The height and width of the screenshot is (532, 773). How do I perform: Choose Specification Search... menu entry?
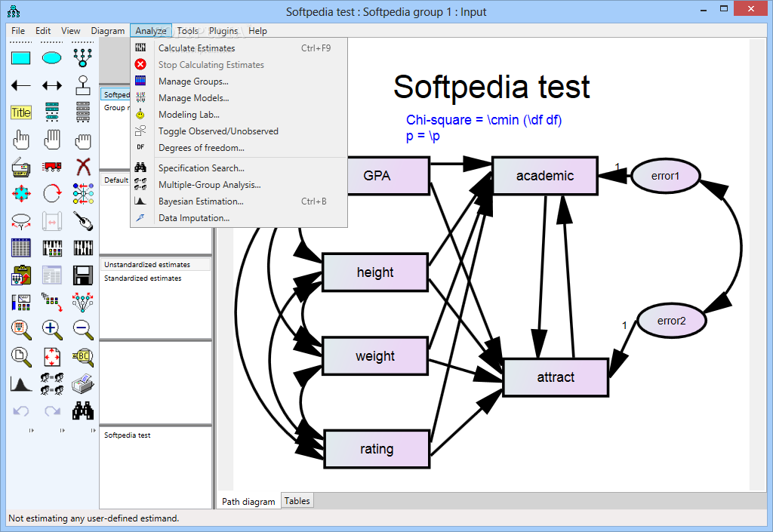(x=239, y=168)
